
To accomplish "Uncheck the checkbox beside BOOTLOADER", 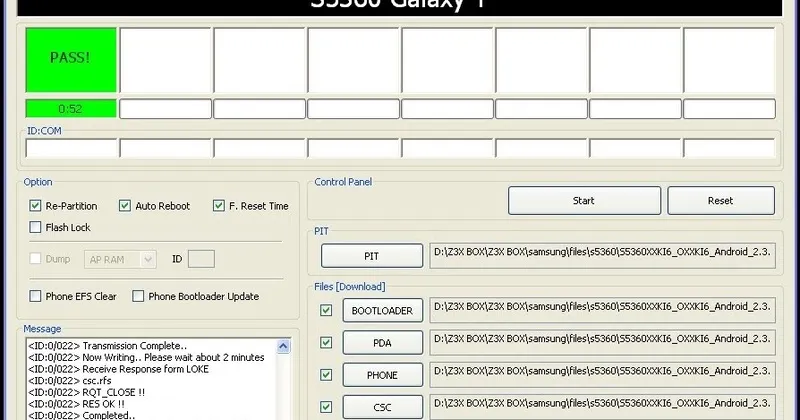I will [326, 311].
